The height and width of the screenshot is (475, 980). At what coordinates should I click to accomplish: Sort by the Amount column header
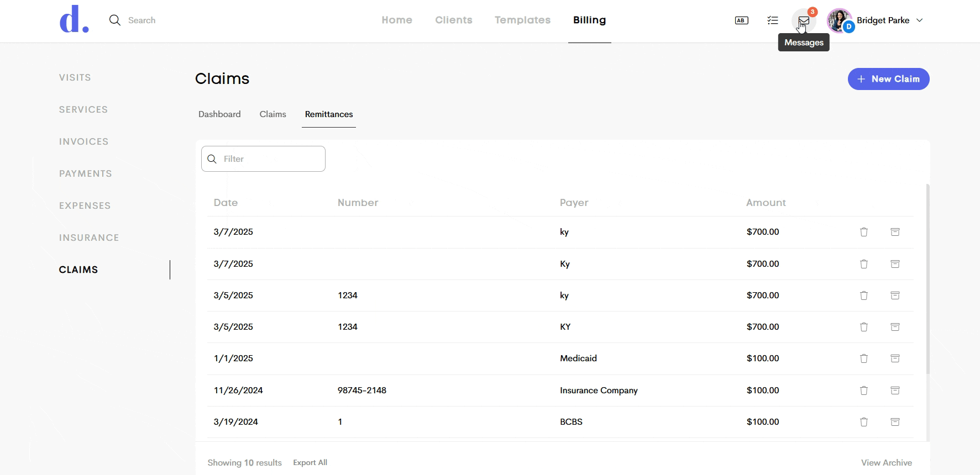766,203
